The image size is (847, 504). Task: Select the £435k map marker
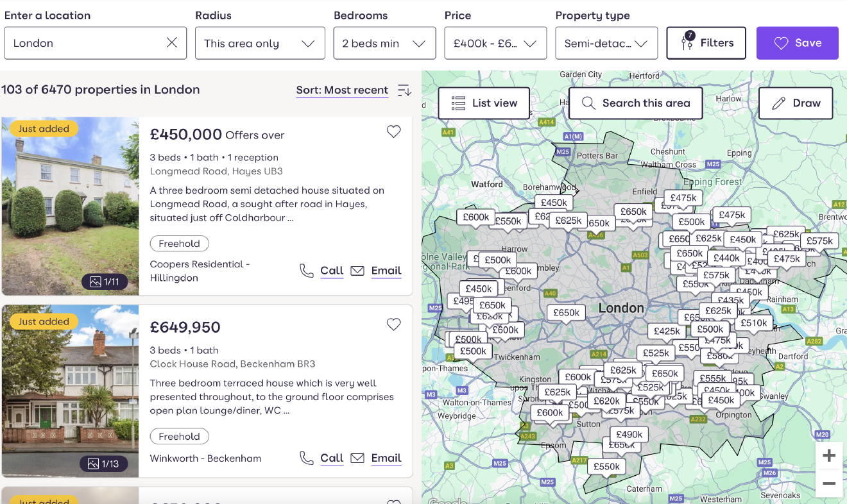tap(731, 299)
